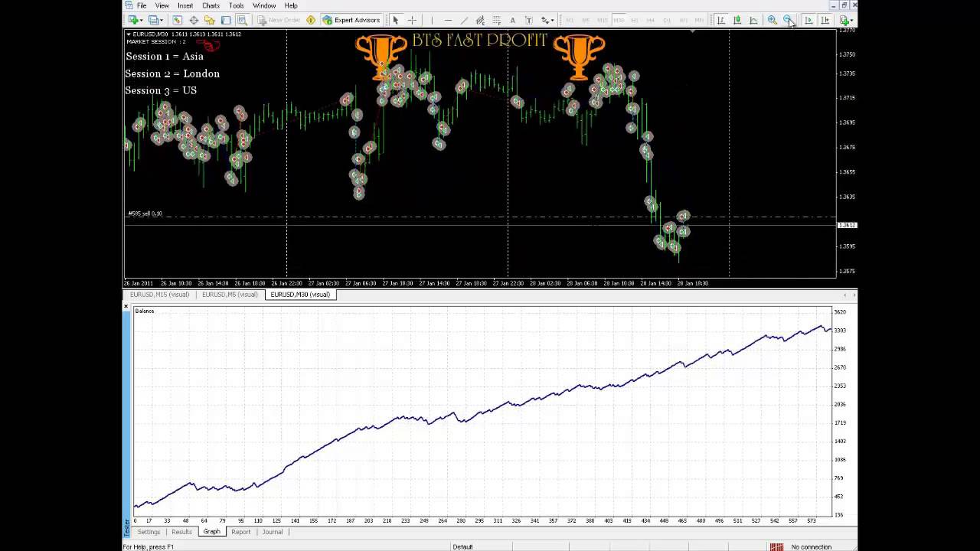Open the tester Results tab
The image size is (980, 551).
[x=181, y=532]
